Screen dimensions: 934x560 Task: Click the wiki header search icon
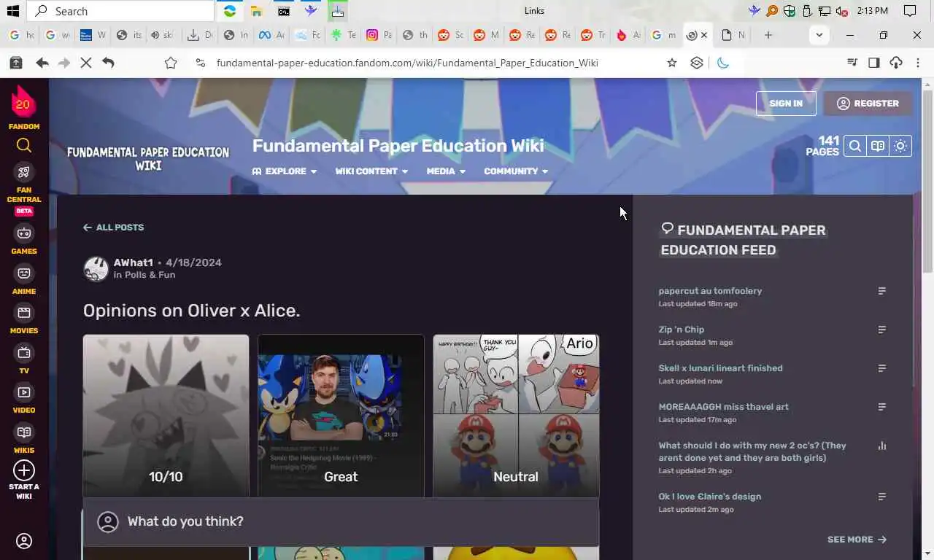(x=854, y=146)
